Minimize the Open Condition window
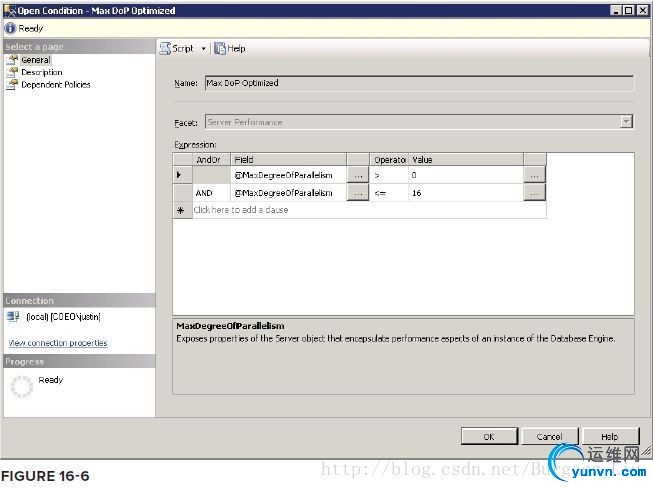Image resolution: width=653 pixels, height=489 pixels. [x=616, y=10]
